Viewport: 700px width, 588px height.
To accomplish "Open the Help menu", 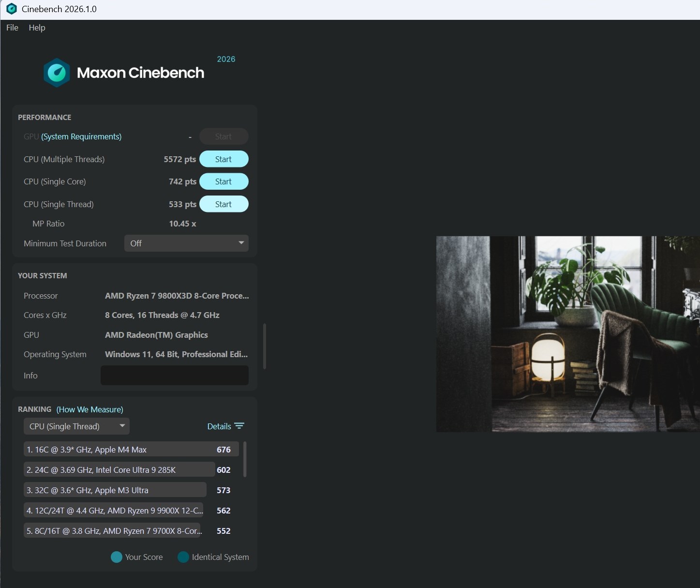I will (x=37, y=28).
